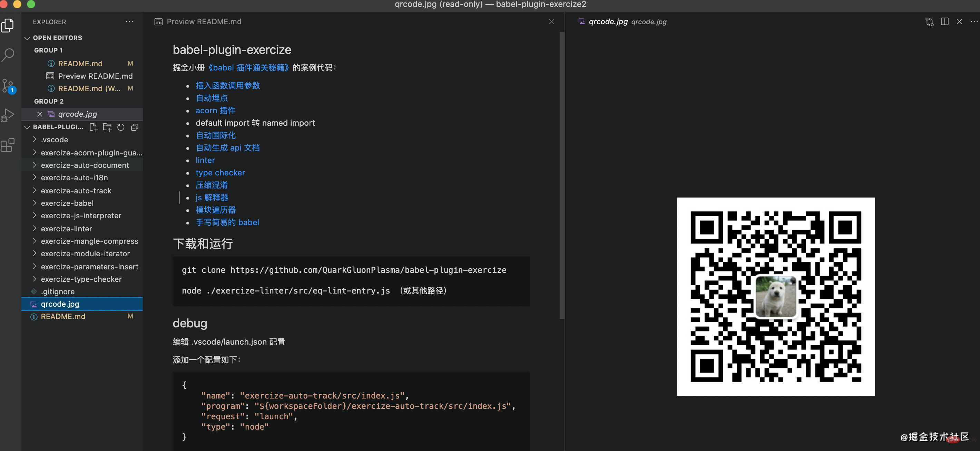Click the New Folder icon in explorer
The height and width of the screenshot is (451, 980).
(107, 127)
